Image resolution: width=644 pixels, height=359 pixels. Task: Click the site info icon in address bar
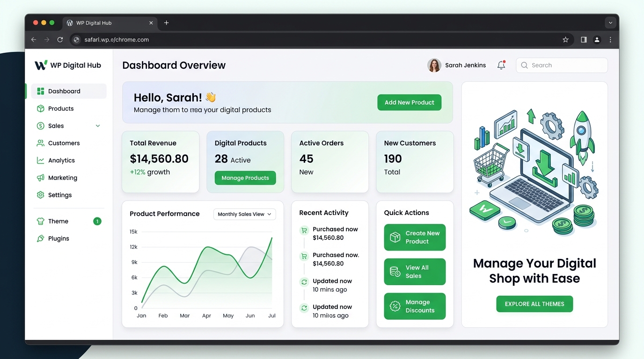click(77, 40)
